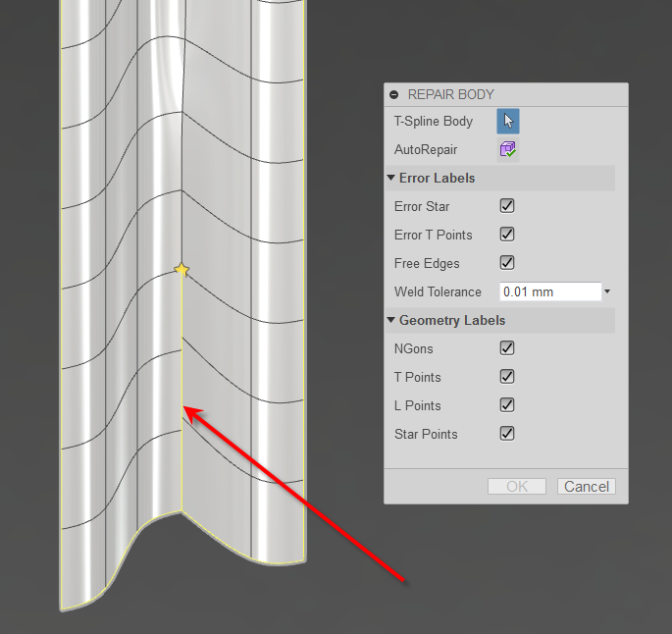The height and width of the screenshot is (634, 672).
Task: Uncheck the Error Star checkbox
Action: click(x=507, y=206)
